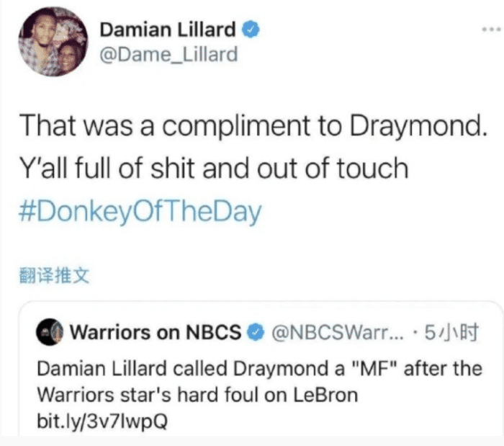Click the quoted tweet's 'Warriors star's hard foul' line
The image size is (504, 446).
[197, 395]
